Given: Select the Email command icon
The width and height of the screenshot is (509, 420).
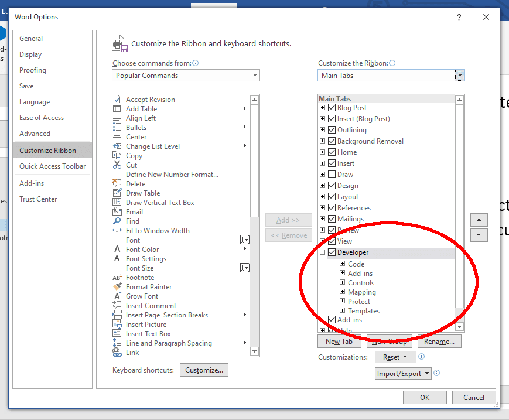Looking at the screenshot, I should [117, 211].
